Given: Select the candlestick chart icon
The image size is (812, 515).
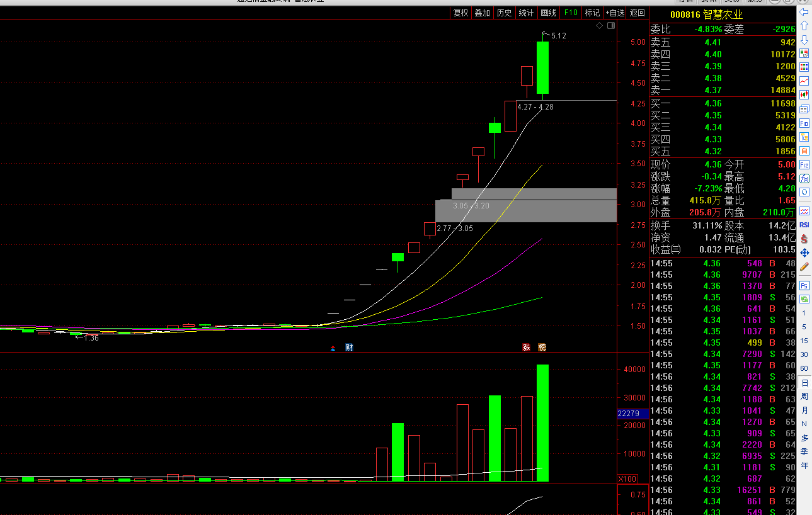Looking at the screenshot, I should click(804, 95).
